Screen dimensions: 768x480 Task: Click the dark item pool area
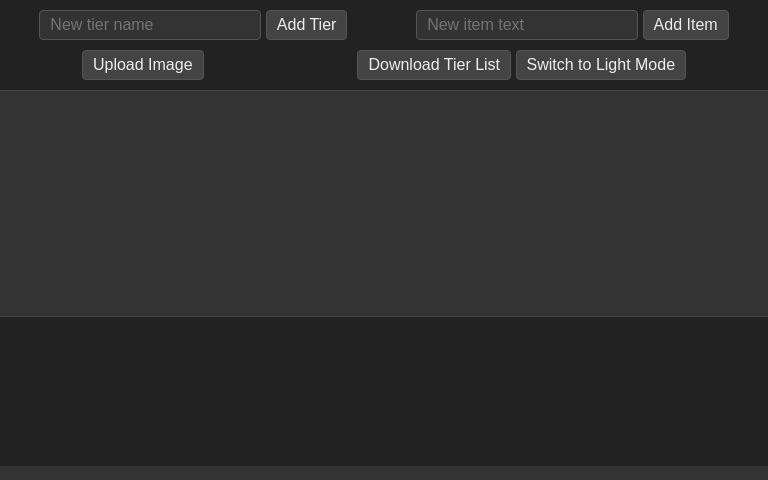coord(384,390)
